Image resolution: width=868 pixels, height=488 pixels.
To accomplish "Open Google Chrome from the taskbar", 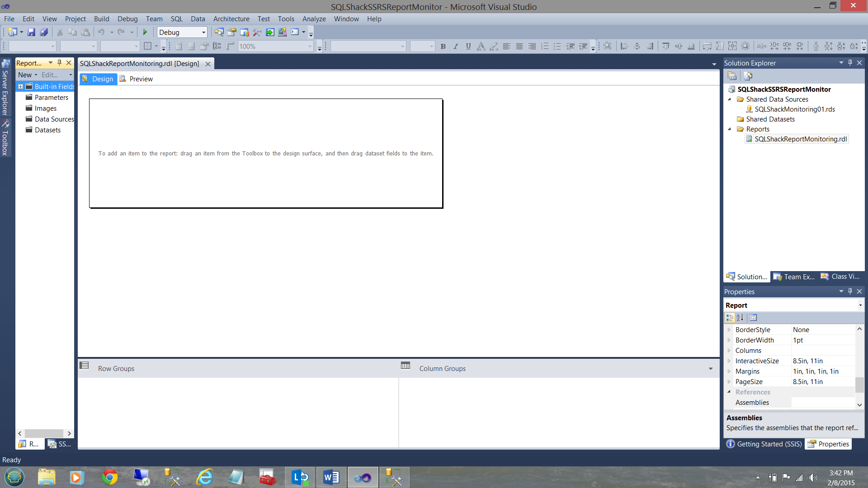I will click(109, 477).
